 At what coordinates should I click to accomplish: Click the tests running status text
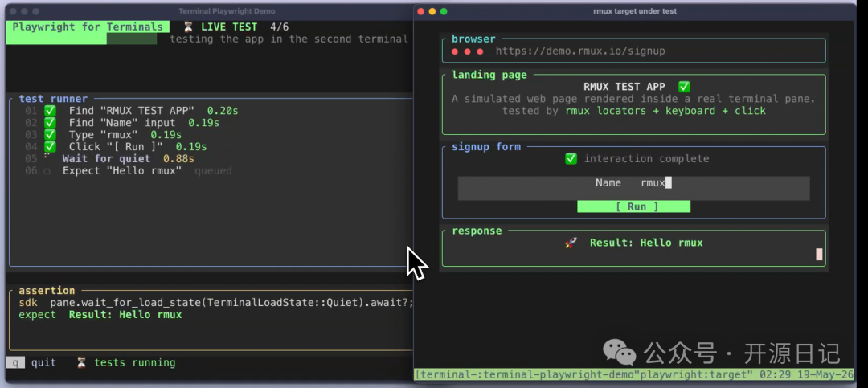(x=134, y=362)
